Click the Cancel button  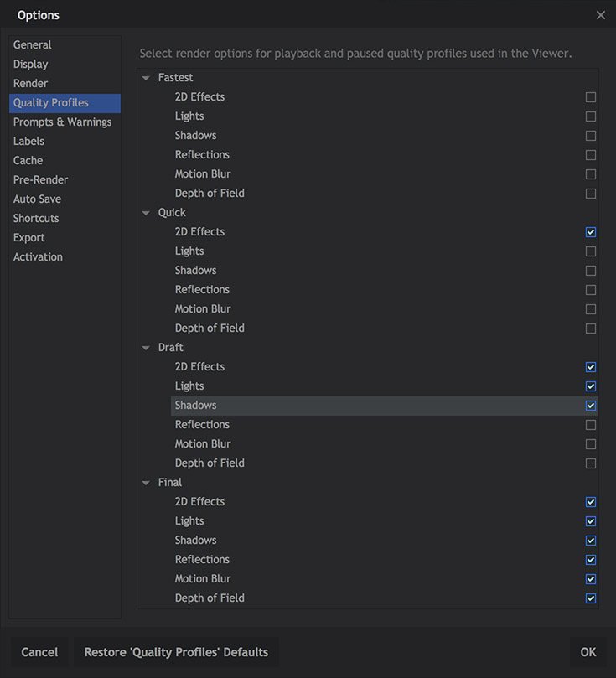(x=39, y=652)
